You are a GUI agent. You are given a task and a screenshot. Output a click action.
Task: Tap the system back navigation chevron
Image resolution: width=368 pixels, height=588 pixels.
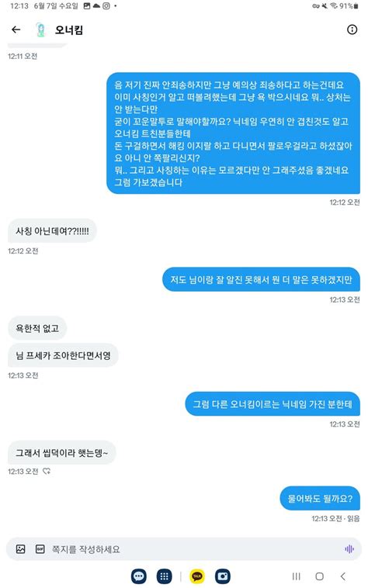343,576
